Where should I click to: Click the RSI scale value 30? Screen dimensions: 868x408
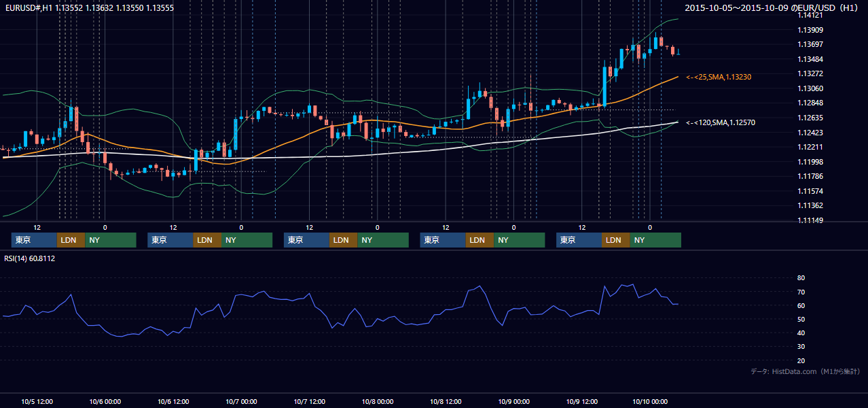click(x=801, y=347)
